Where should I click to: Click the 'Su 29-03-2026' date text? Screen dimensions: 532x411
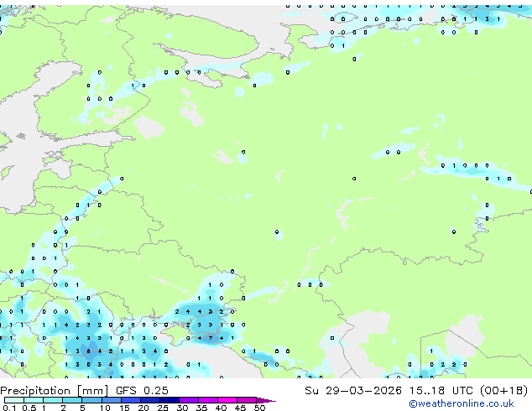tap(353, 391)
